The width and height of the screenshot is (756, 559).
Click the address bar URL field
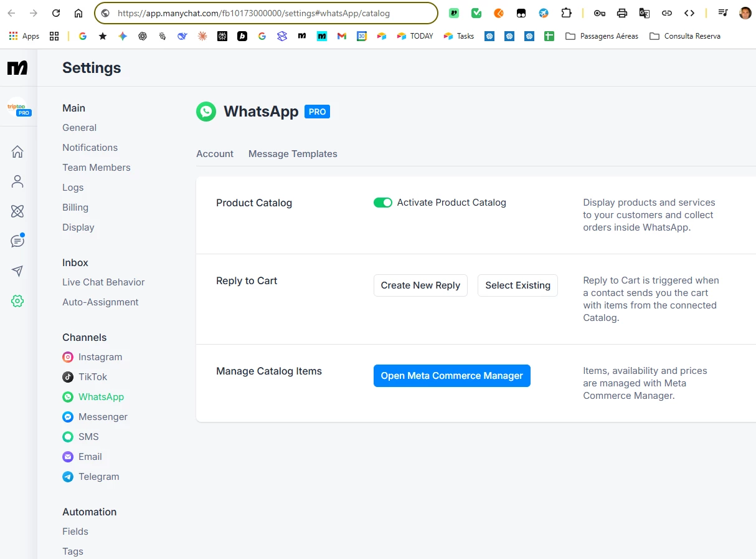(266, 13)
